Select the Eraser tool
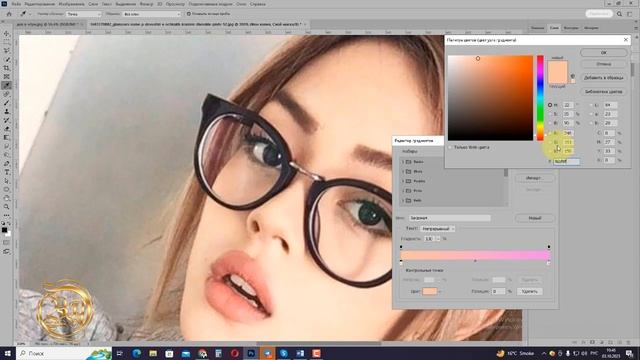Viewport: 640px width, 360px height. click(x=7, y=129)
